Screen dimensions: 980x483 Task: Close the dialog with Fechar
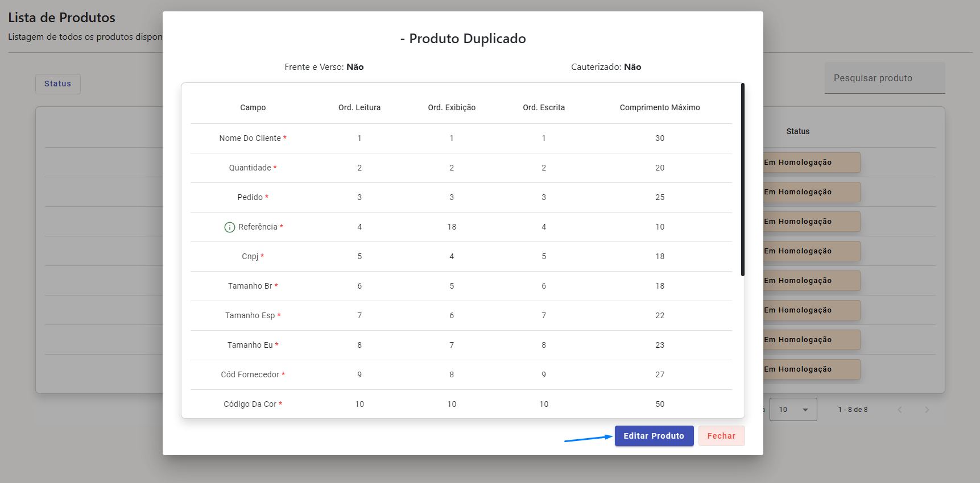721,436
